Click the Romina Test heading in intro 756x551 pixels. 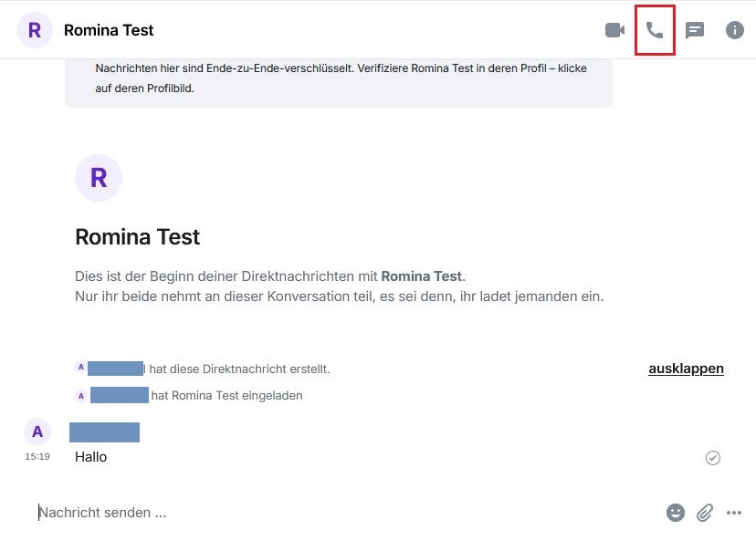(x=137, y=237)
